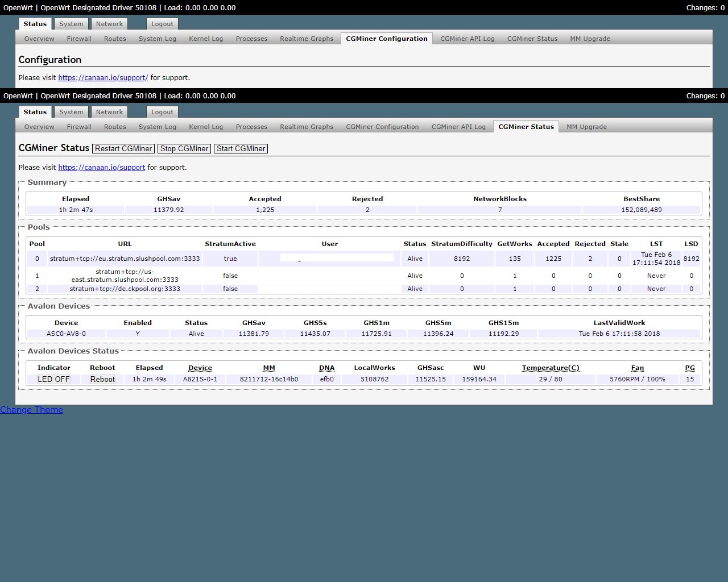Select LastValidWork value Tue Feb 6 17:11:58 2018
Screen dimensions: 728x582
[x=619, y=334]
